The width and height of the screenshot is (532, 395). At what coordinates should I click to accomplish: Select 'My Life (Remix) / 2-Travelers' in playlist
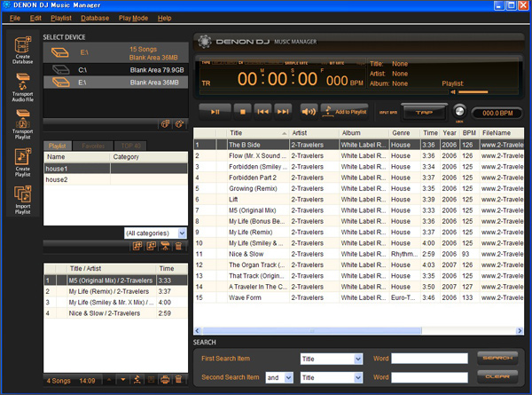115,291
